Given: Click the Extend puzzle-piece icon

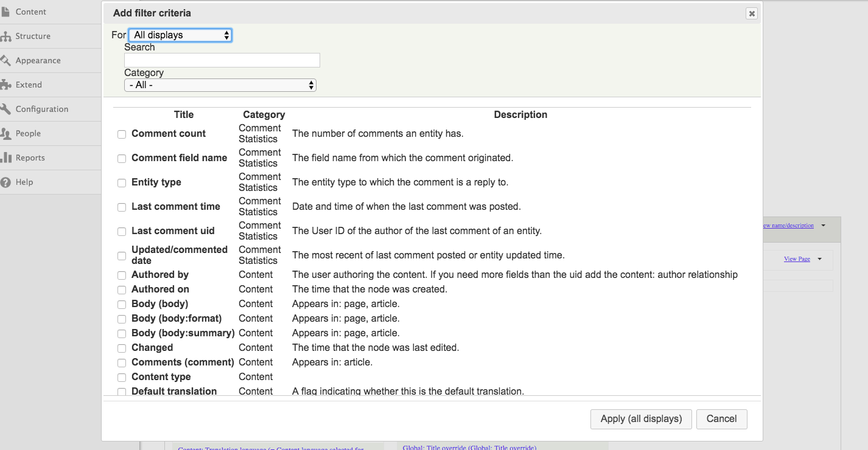Looking at the screenshot, I should click(5, 85).
